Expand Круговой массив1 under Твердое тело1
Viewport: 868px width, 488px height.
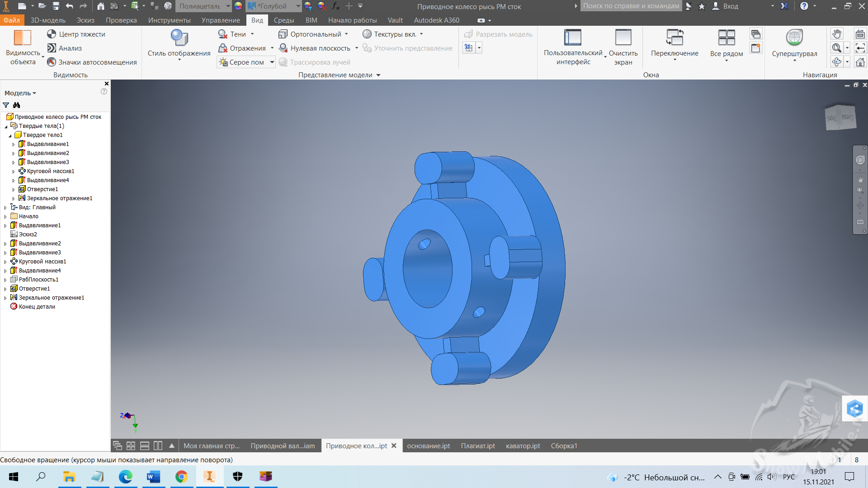(x=14, y=172)
